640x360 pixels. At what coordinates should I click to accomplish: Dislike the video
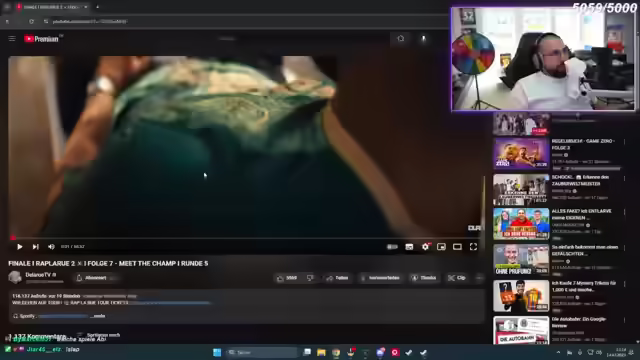pyautogui.click(x=310, y=278)
